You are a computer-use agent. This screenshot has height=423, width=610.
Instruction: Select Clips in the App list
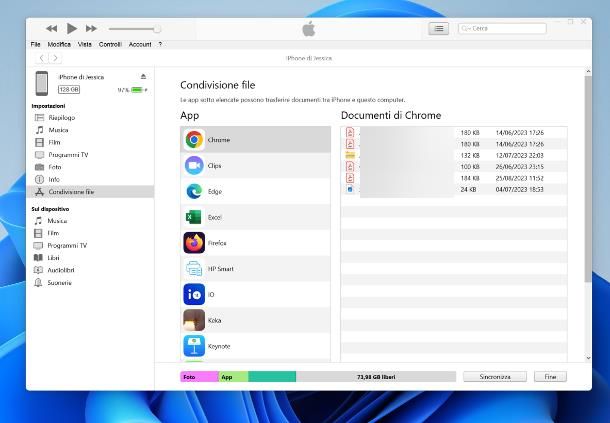(x=256, y=166)
